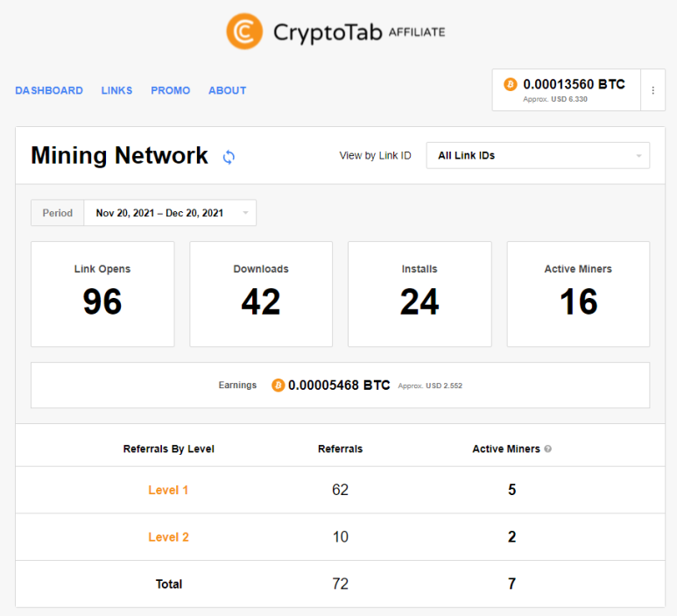
Task: Click the Level 1 active miners value 5
Action: 511,490
